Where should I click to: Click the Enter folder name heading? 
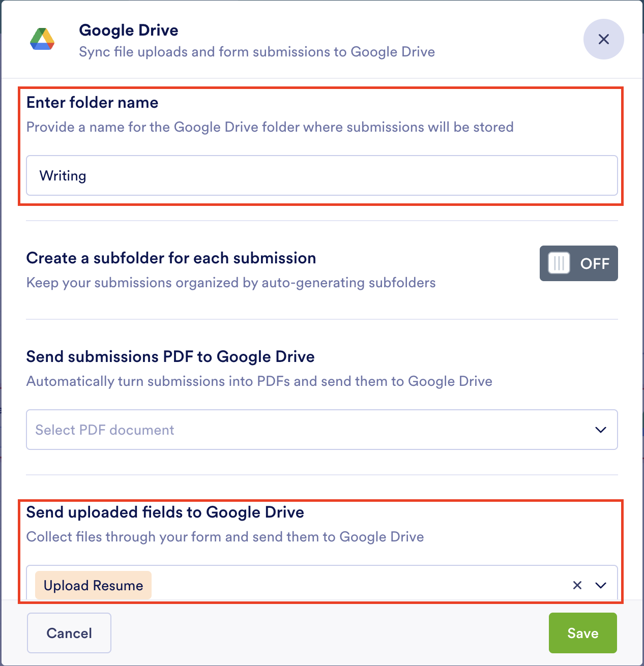(92, 102)
